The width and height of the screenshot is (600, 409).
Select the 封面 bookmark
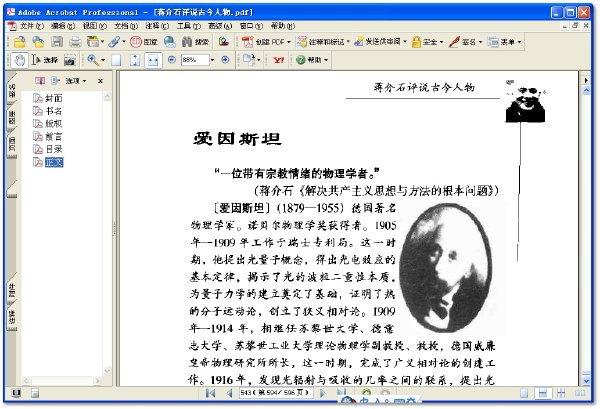coord(54,98)
